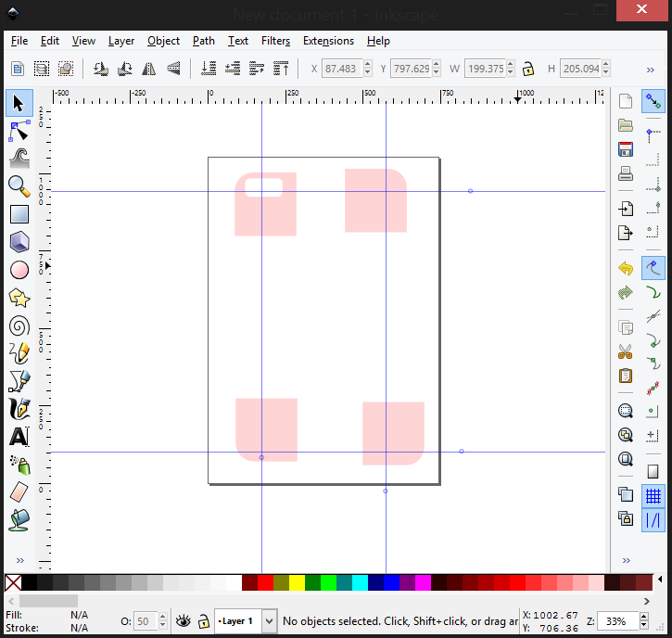Activate the Zoom magnifier tool

click(19, 186)
